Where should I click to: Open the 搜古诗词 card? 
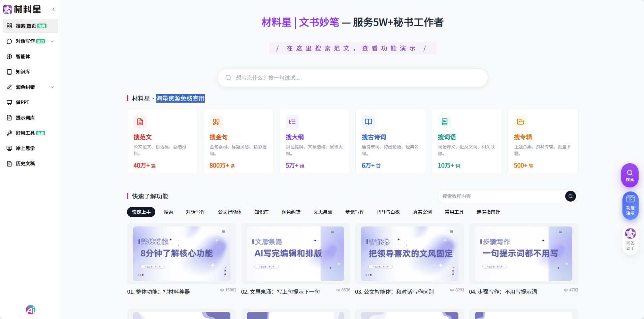391,141
